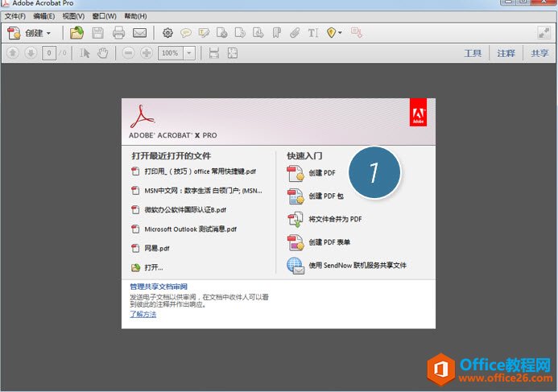Select the sticky note comment tool
558x392 pixels.
click(186, 33)
